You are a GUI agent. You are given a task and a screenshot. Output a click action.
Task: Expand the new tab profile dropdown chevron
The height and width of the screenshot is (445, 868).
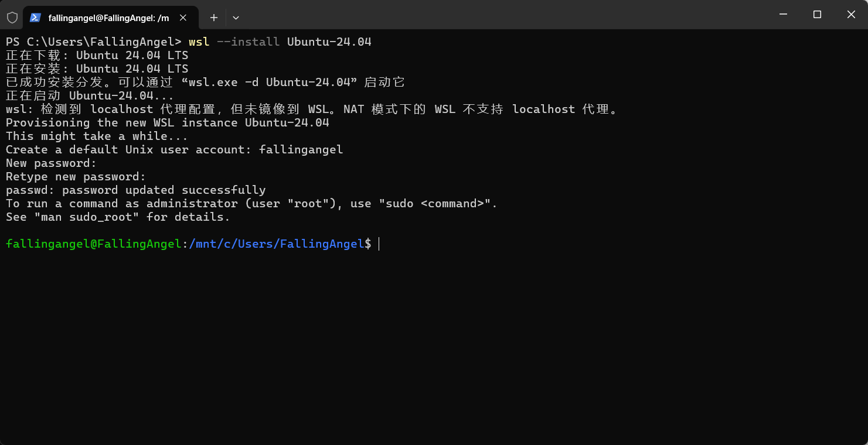point(236,18)
